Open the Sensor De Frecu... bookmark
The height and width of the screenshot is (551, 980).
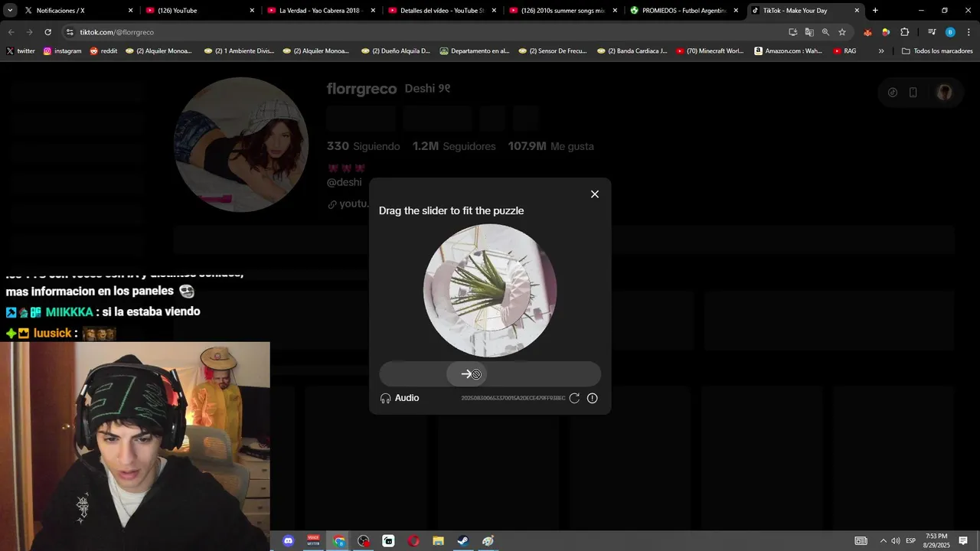[x=552, y=51]
